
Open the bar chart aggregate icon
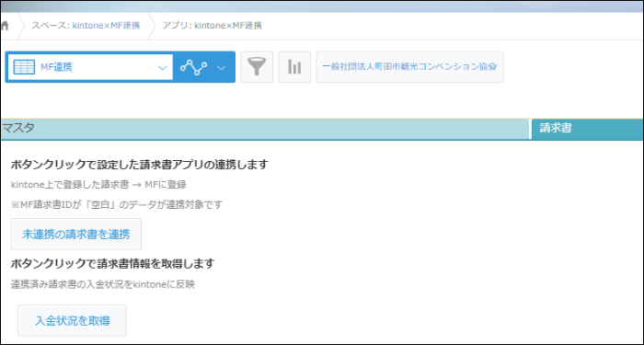[294, 67]
